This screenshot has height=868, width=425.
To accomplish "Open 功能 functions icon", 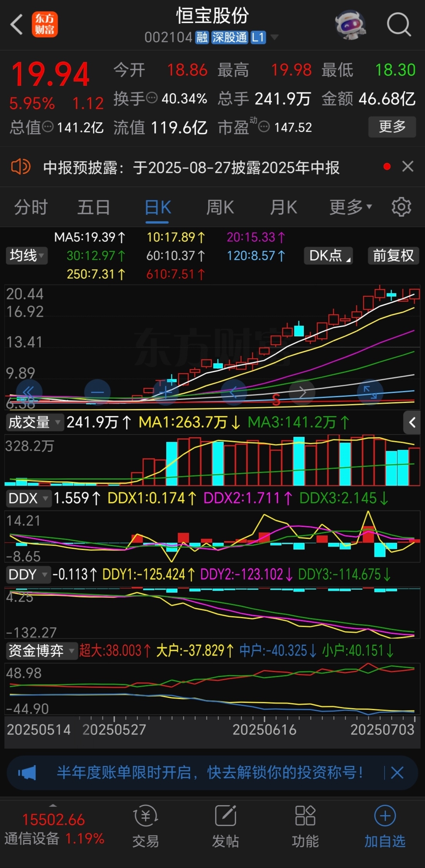I will (305, 827).
